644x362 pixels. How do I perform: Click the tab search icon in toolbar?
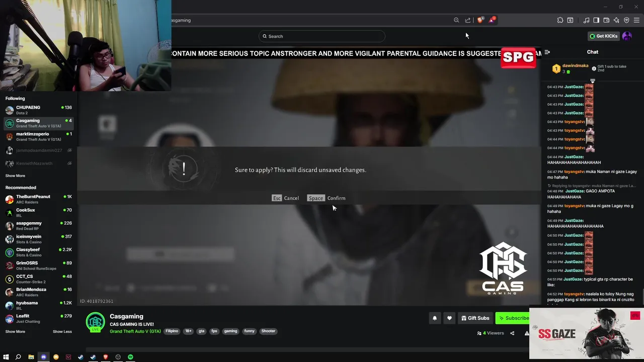[570, 20]
